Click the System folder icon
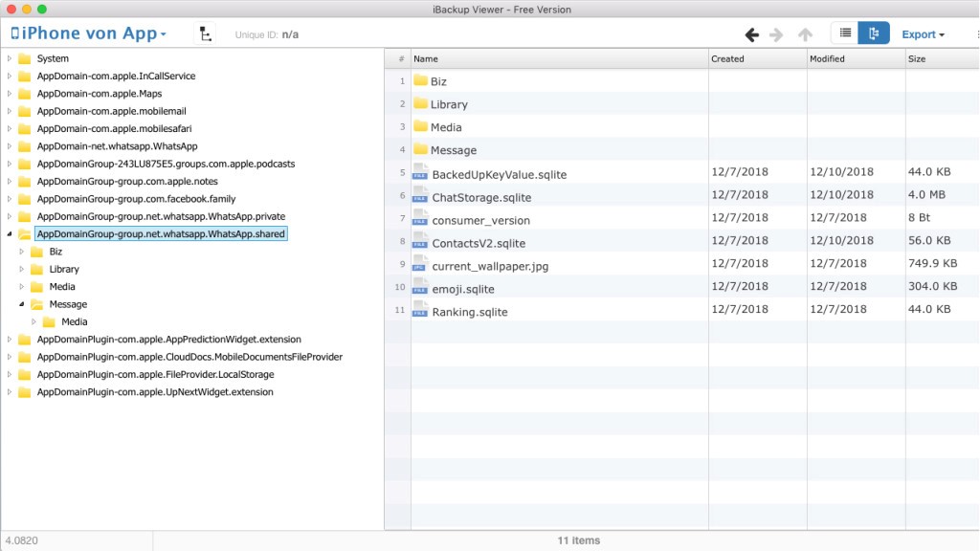Viewport: 980px width, 551px height. point(25,58)
